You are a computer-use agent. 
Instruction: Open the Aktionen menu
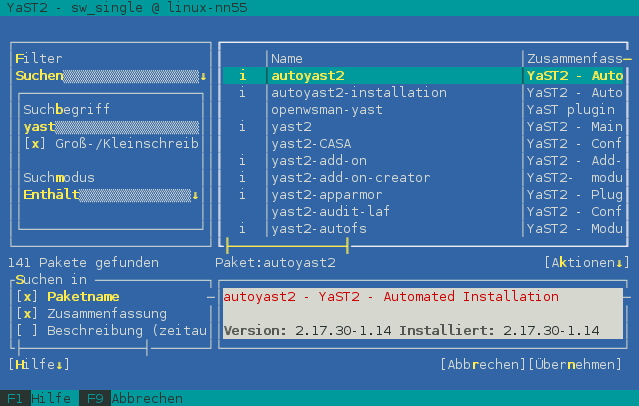[587, 263]
